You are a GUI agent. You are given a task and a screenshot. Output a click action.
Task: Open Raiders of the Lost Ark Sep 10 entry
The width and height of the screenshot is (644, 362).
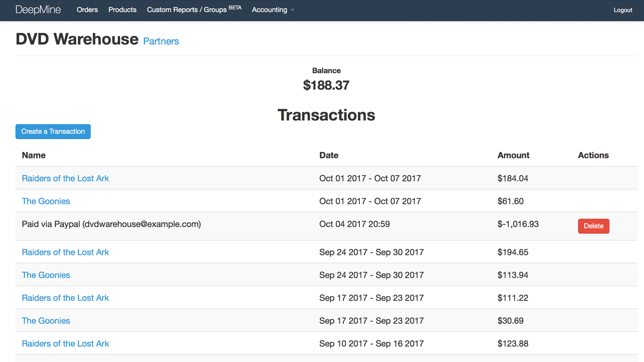[65, 343]
